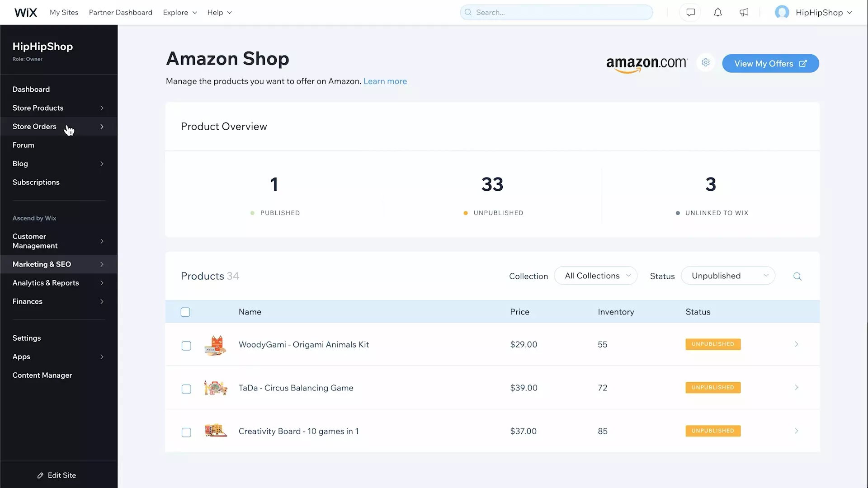Image resolution: width=868 pixels, height=488 pixels.
Task: Open the HipHipShop account dropdown
Action: (x=824, y=13)
